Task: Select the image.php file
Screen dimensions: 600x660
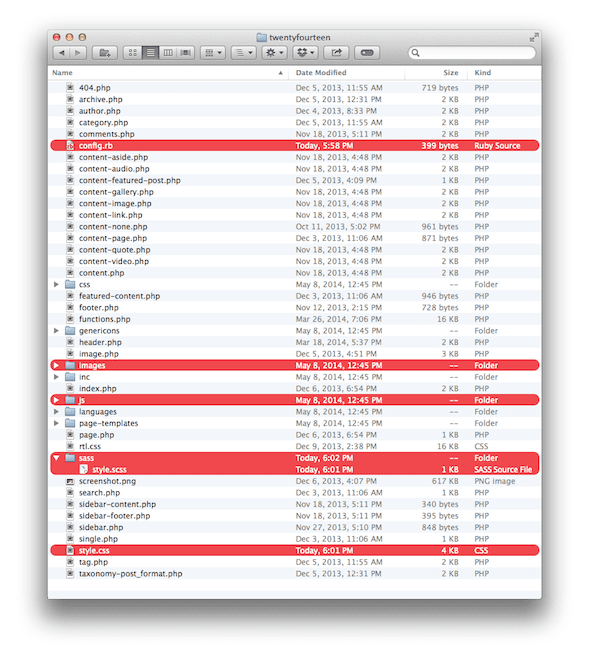Action: [295, 354]
